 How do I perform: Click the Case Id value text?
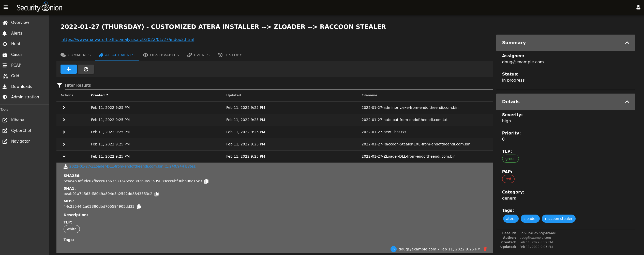click(538, 233)
